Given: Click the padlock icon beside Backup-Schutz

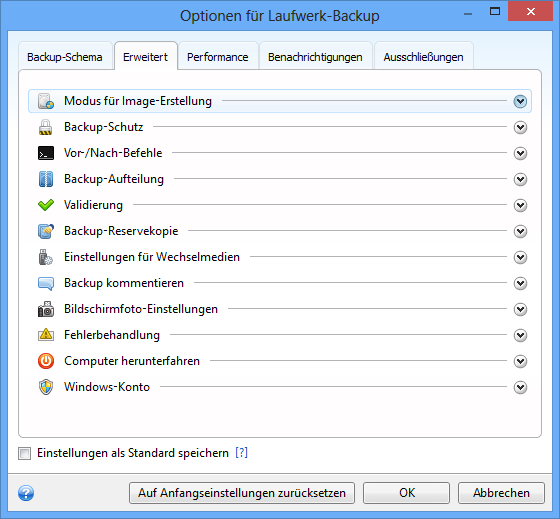Looking at the screenshot, I should 46,127.
